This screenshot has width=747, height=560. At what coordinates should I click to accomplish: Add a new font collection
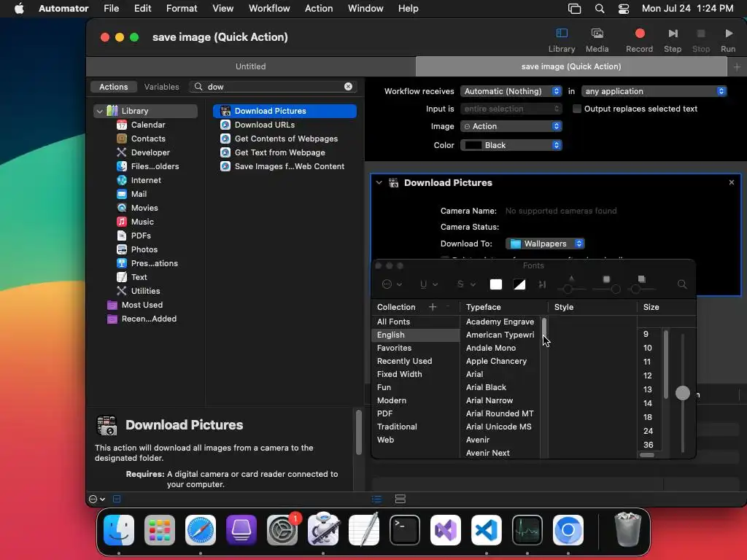coord(433,307)
